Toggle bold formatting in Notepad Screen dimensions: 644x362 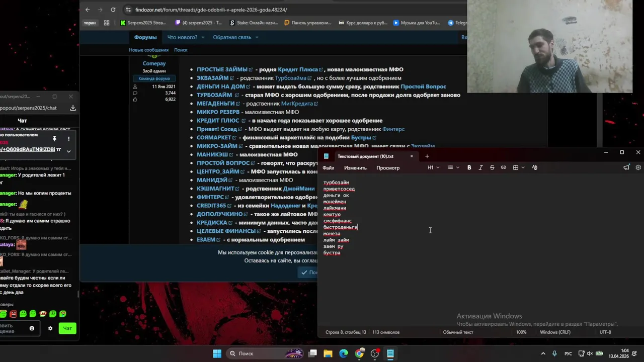(469, 167)
